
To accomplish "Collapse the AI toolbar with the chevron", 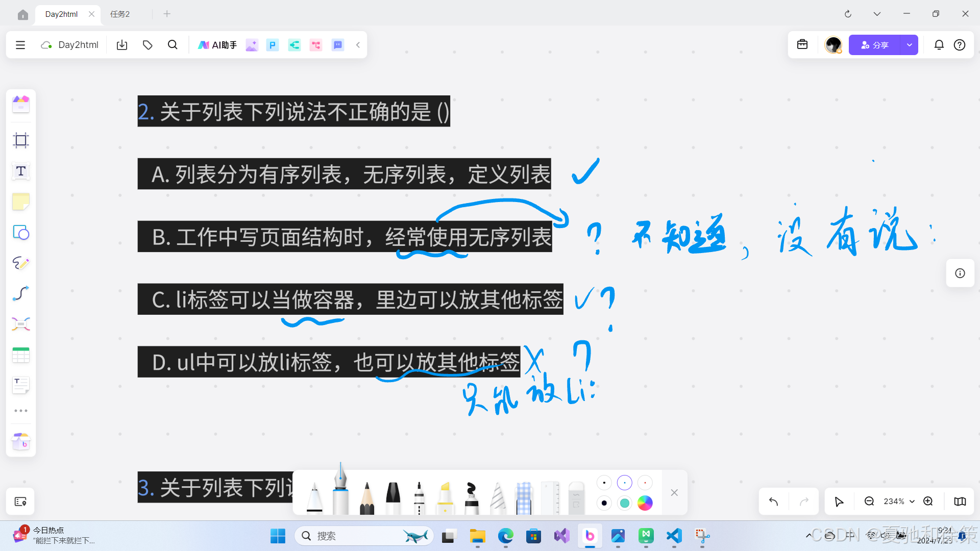I will coord(358,45).
